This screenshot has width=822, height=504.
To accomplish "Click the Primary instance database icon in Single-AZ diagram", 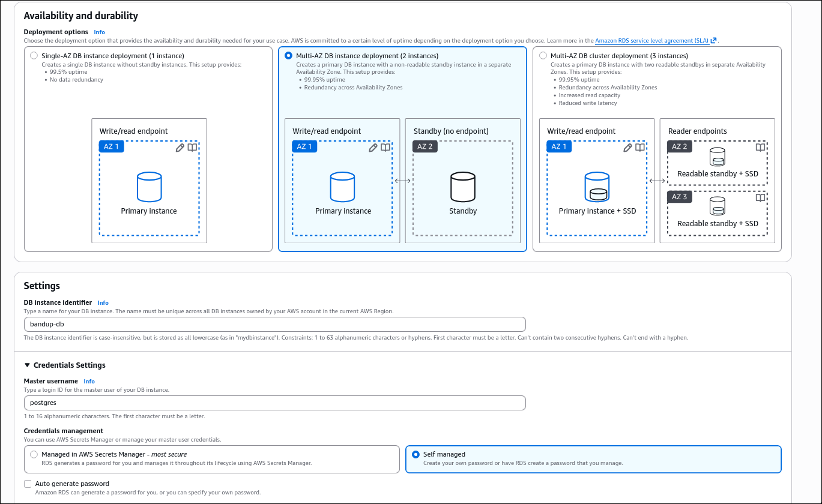I will (149, 187).
